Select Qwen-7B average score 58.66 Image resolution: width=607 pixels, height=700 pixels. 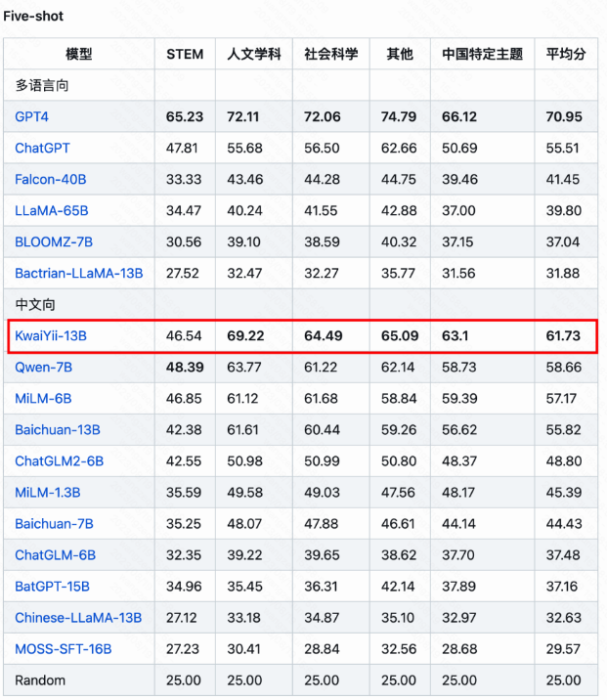[x=564, y=367]
